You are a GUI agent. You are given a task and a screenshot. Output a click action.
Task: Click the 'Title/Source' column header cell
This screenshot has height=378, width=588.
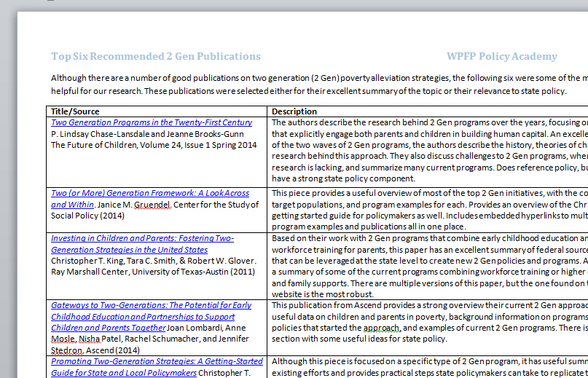[x=157, y=111]
